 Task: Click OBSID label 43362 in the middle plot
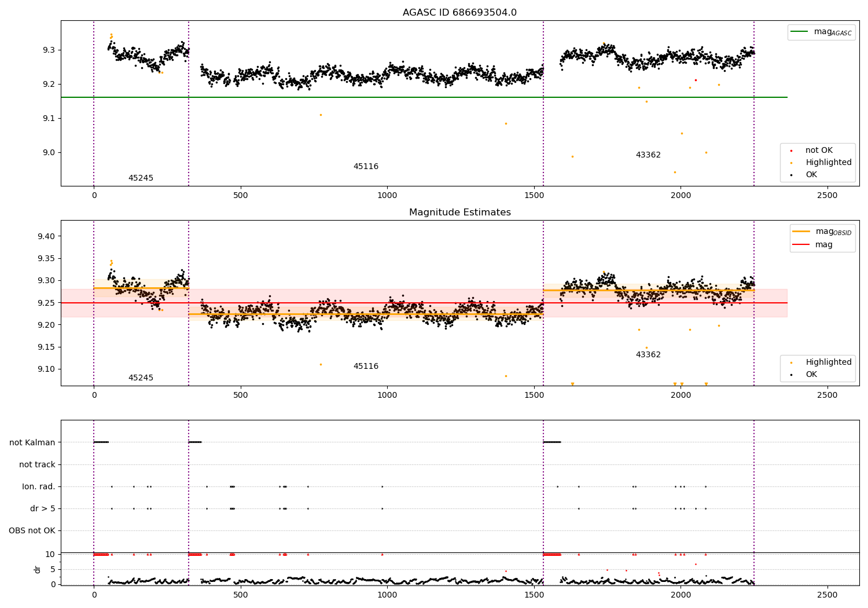(x=648, y=354)
